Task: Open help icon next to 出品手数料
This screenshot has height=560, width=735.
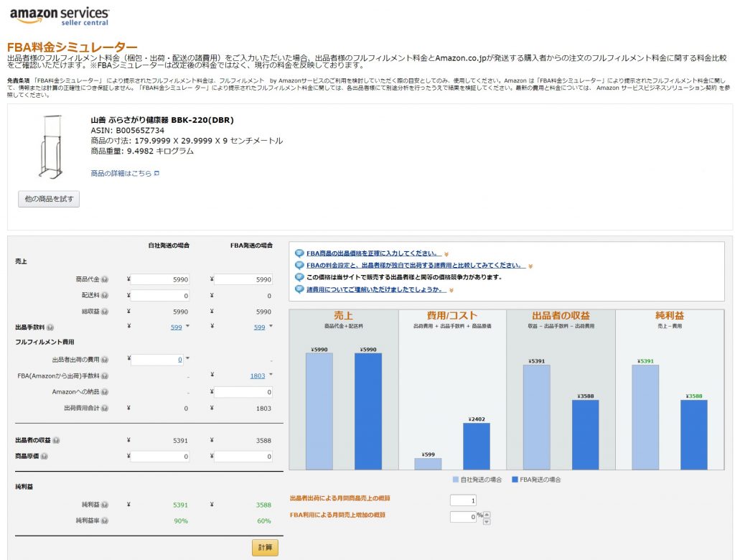Action: click(x=50, y=327)
